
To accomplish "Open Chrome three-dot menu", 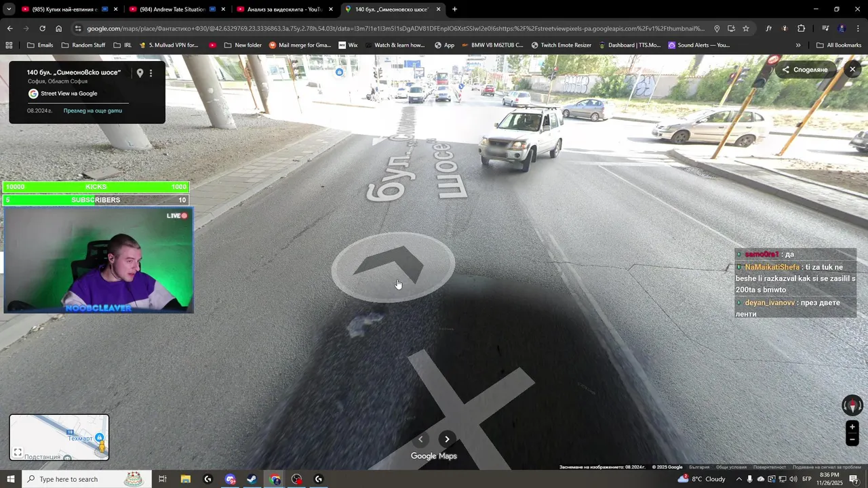I will pyautogui.click(x=858, y=28).
